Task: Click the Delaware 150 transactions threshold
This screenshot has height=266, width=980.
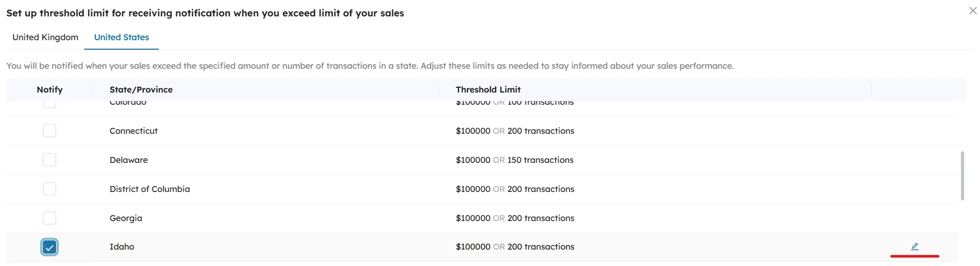Action: [540, 160]
